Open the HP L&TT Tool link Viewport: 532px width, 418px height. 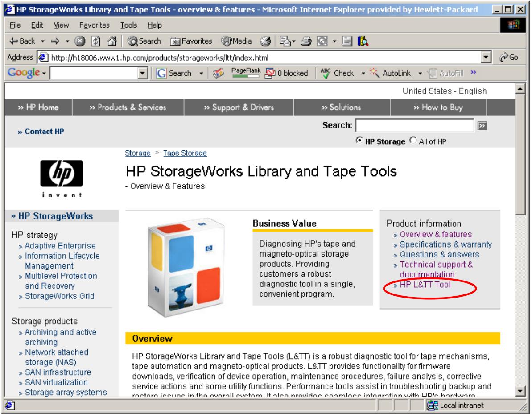tap(425, 285)
